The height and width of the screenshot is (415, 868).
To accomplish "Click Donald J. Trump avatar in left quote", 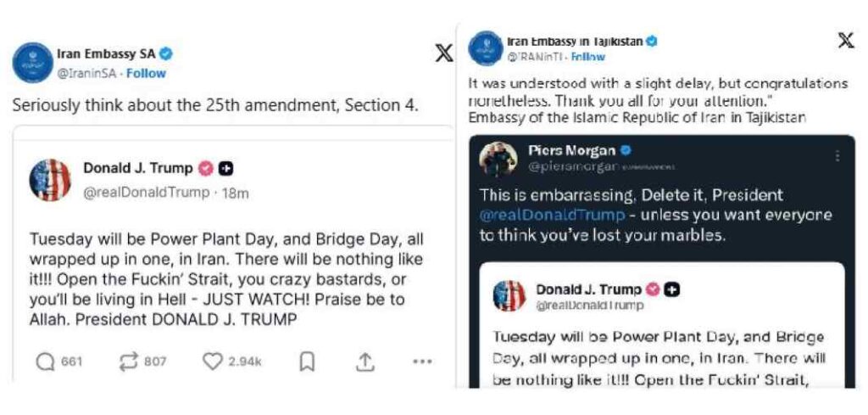I will coord(51,180).
